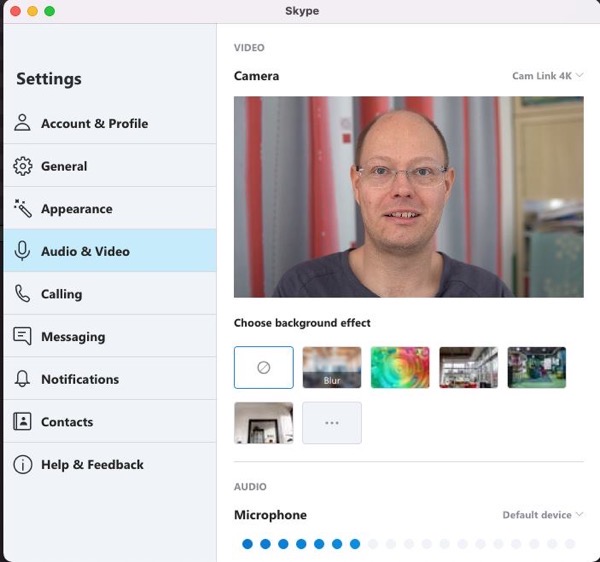Image resolution: width=600 pixels, height=562 pixels.
Task: Click the Microphone label
Action: 270,515
